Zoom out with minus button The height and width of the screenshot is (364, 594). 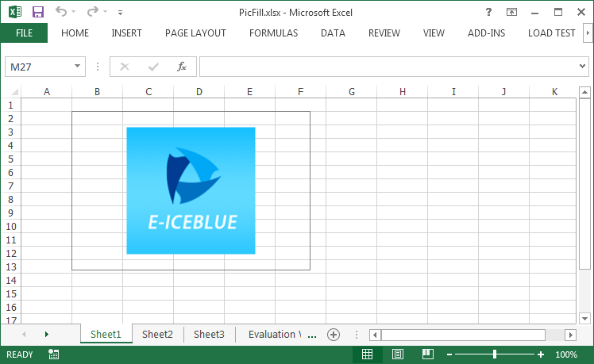pyautogui.click(x=449, y=354)
